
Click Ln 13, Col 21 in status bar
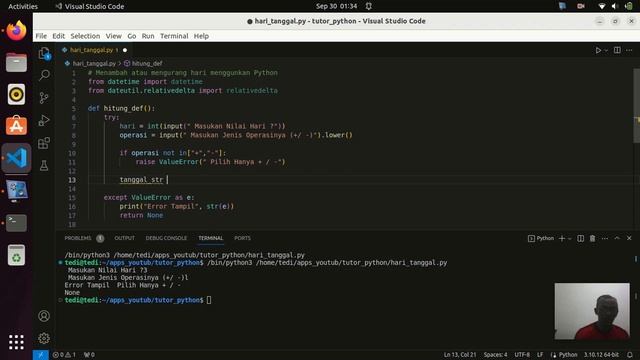(x=460, y=355)
